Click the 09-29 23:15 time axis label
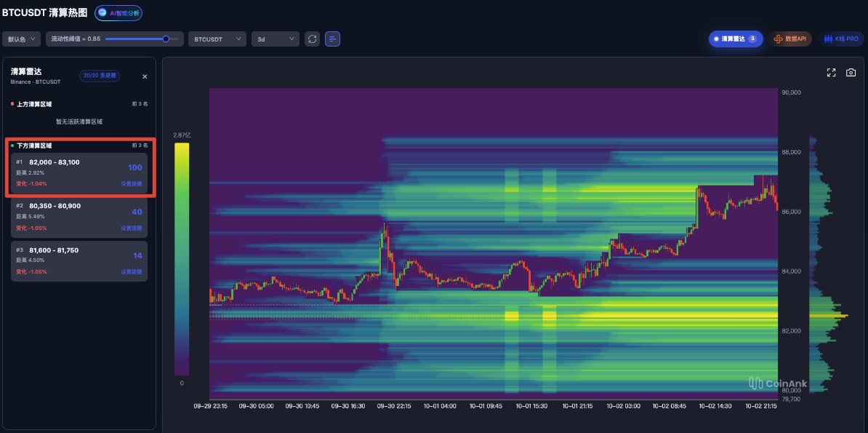 pos(211,406)
